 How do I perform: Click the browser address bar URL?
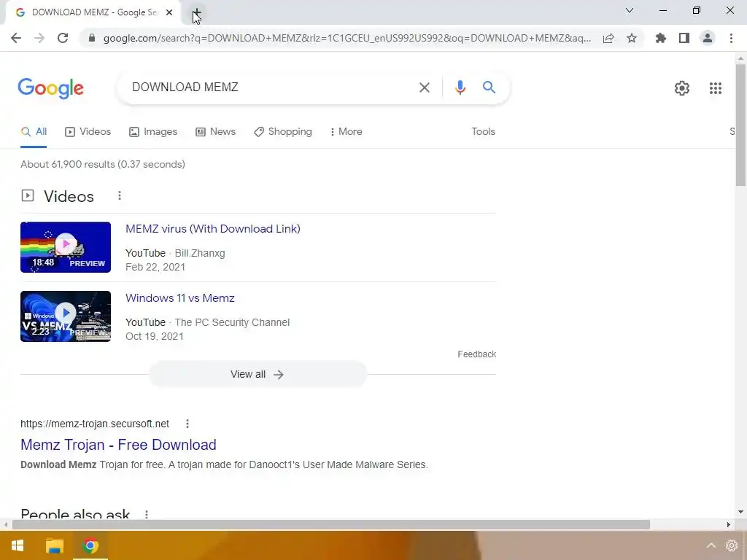click(347, 38)
